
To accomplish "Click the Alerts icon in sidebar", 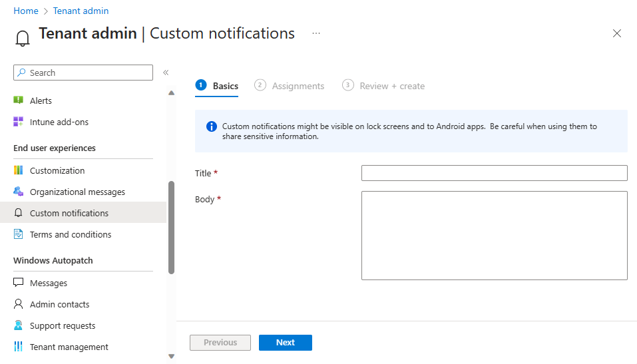I will click(x=19, y=100).
